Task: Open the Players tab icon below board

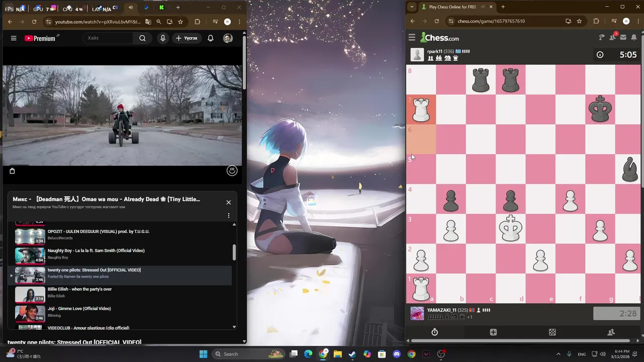Action: [x=611, y=332]
